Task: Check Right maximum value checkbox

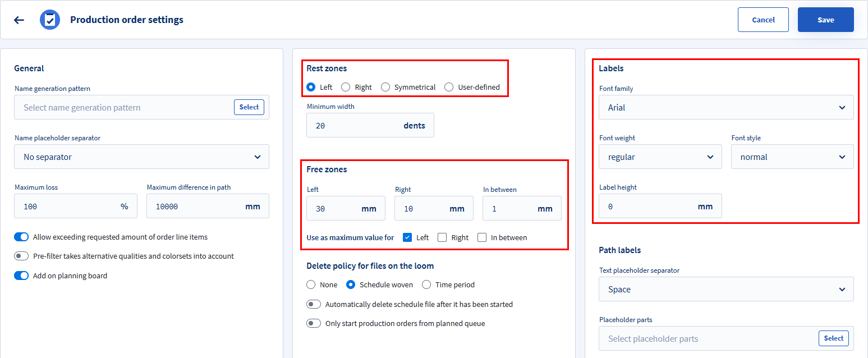Action: coord(442,237)
